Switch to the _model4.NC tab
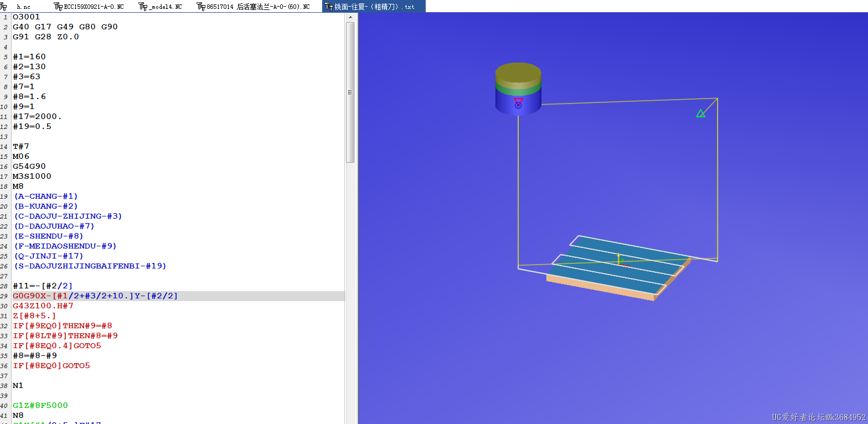The image size is (868, 424). coord(165,7)
